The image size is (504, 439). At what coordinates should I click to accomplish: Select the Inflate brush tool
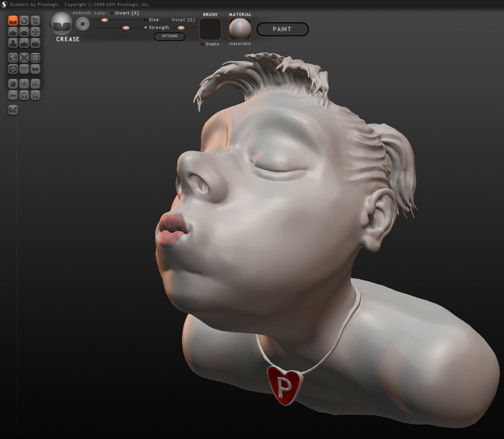(13, 43)
